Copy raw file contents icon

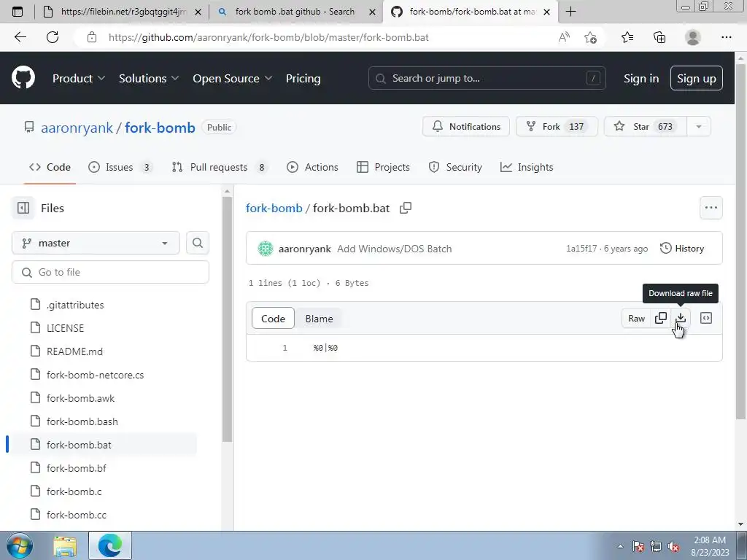[x=661, y=318]
